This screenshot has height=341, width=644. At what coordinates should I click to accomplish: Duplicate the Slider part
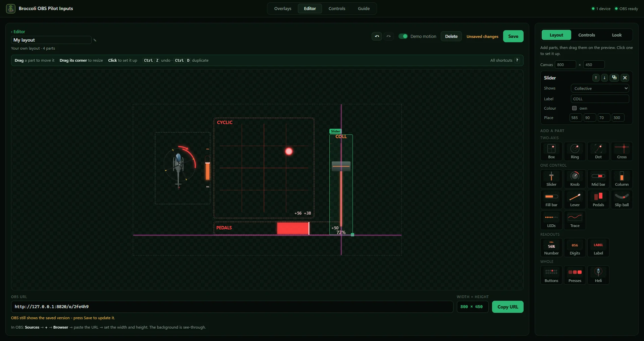pyautogui.click(x=614, y=78)
